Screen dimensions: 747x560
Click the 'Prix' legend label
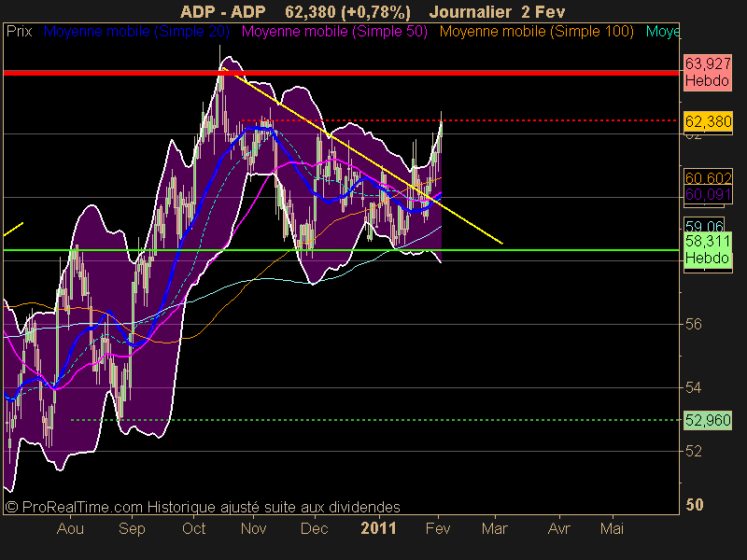19,32
